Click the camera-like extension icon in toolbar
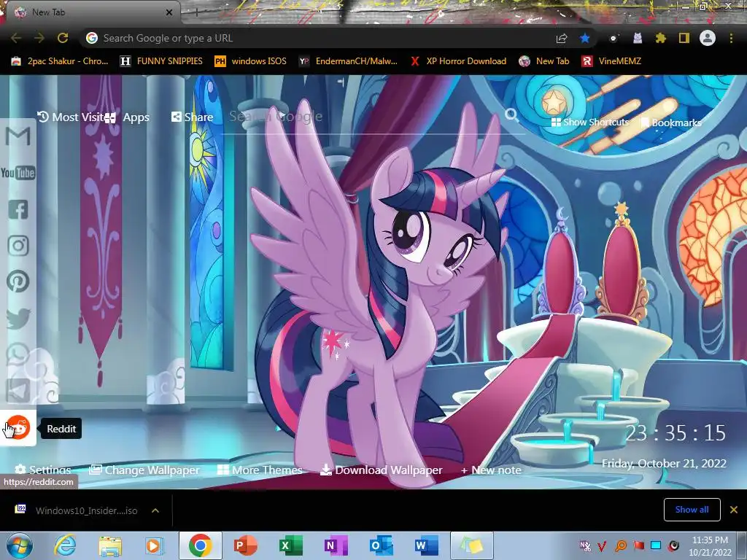The image size is (747, 560). click(614, 38)
